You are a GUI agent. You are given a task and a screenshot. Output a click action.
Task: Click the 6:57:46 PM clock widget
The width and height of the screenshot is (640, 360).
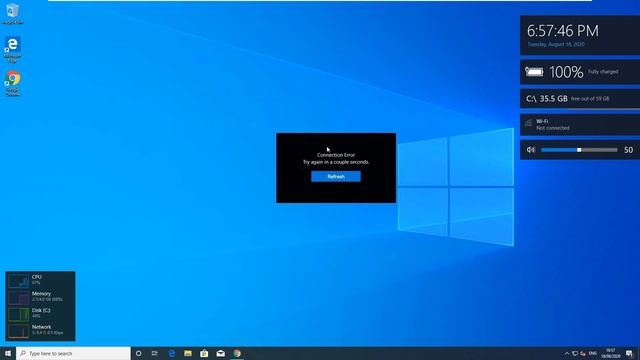(x=580, y=35)
